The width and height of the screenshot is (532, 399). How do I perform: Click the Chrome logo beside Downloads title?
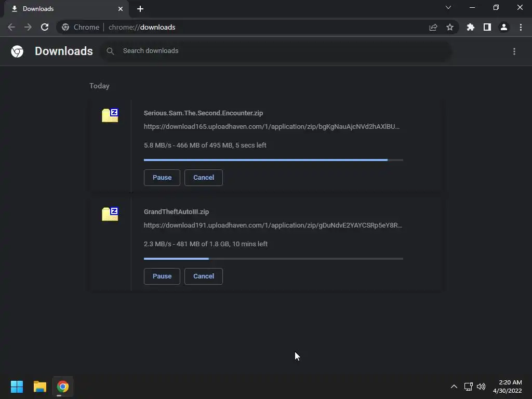(17, 51)
